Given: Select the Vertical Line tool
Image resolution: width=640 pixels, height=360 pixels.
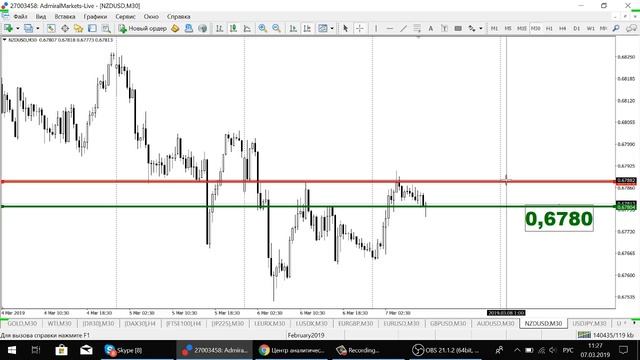Looking at the screenshot, I should (x=376, y=28).
